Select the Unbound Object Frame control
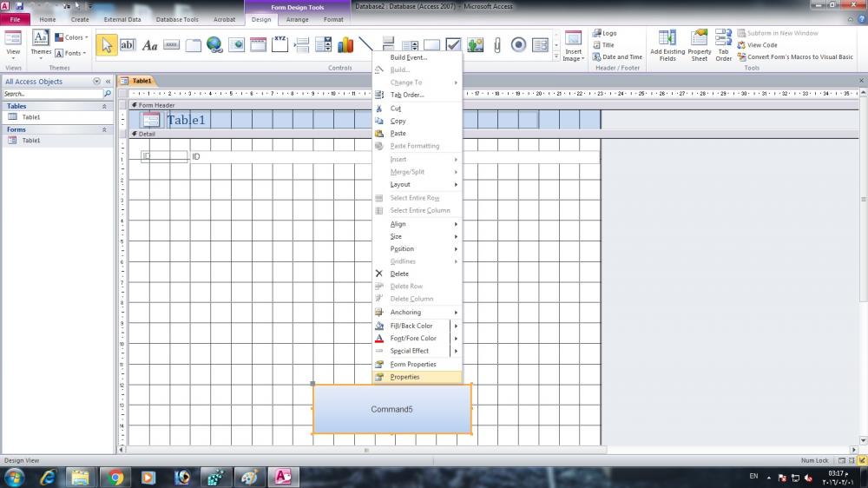Image resolution: width=868 pixels, height=488 pixels. click(x=475, y=45)
